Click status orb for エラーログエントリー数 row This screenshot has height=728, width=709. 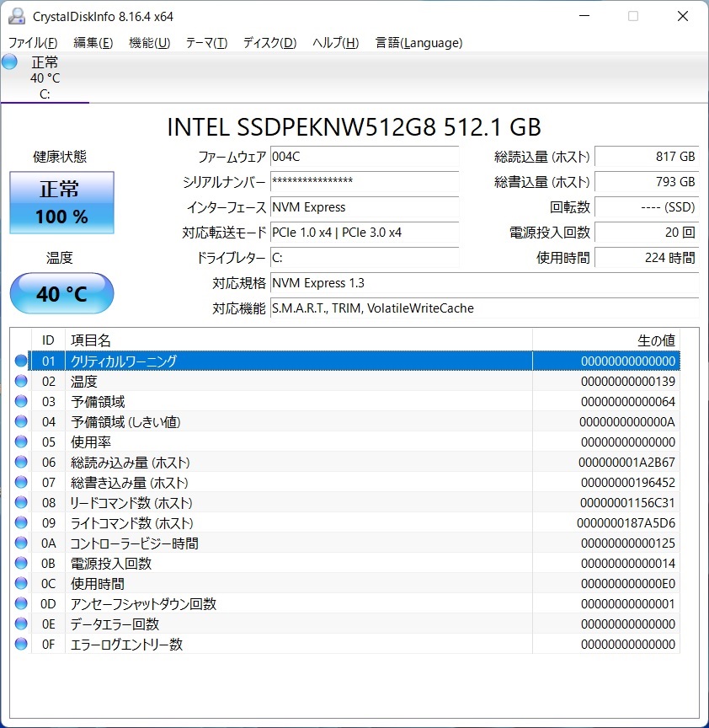[21, 645]
